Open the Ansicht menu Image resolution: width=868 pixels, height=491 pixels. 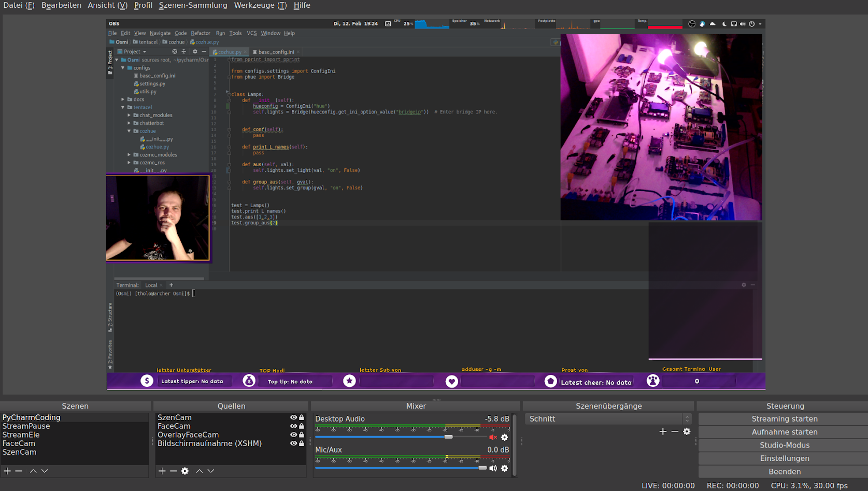(107, 5)
